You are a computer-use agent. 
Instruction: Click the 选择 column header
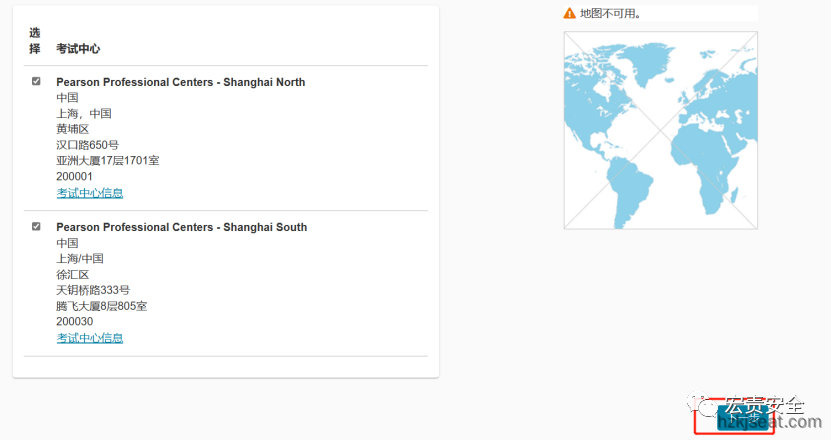[x=35, y=40]
